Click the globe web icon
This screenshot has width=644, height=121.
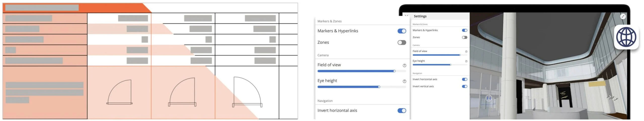[x=626, y=37]
